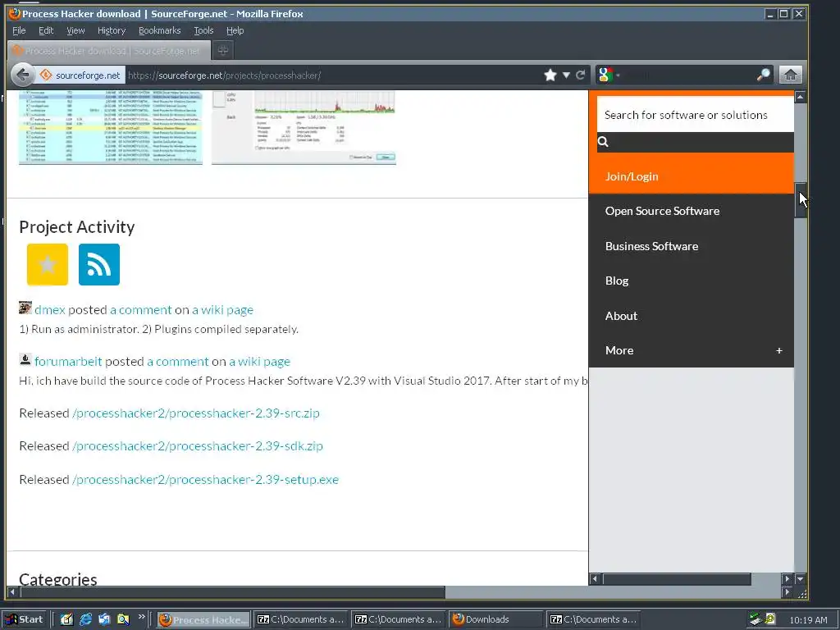
Task: Switch to the Downloads taskbar window
Action: (x=495, y=619)
